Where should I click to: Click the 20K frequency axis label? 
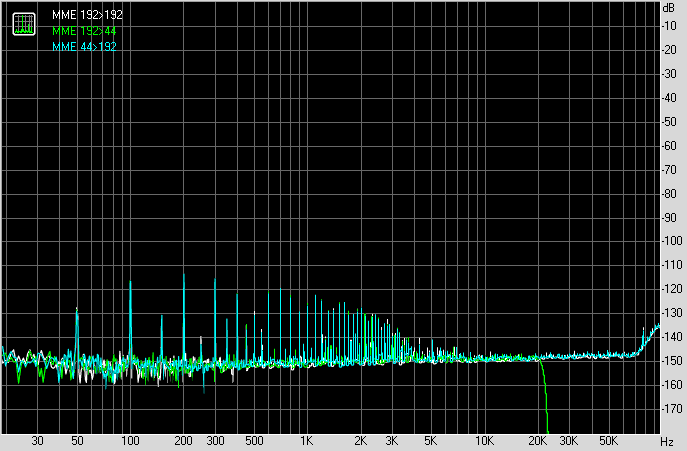[x=537, y=441]
